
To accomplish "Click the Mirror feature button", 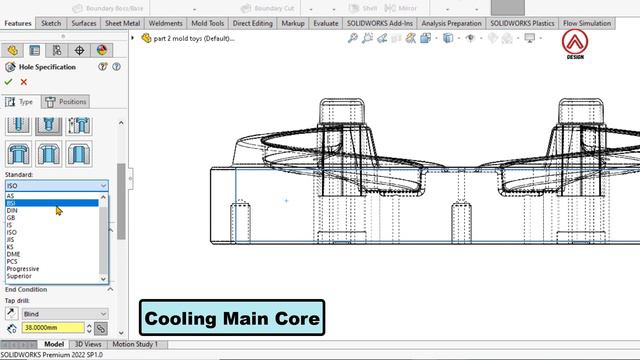I will [401, 8].
